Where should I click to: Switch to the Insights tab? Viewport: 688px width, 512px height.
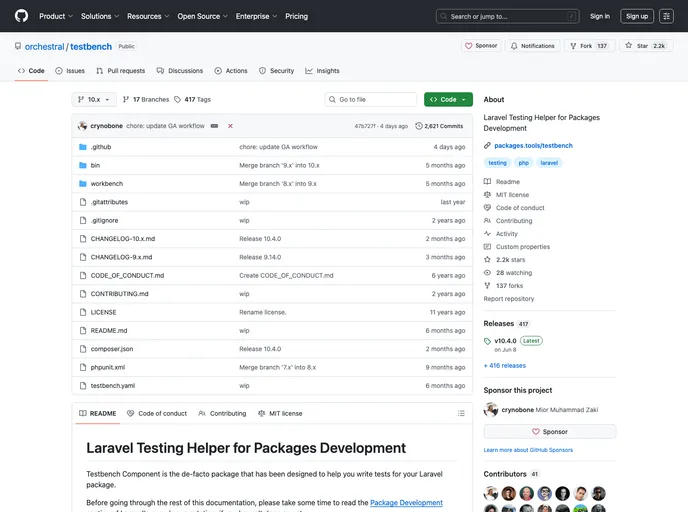322,71
